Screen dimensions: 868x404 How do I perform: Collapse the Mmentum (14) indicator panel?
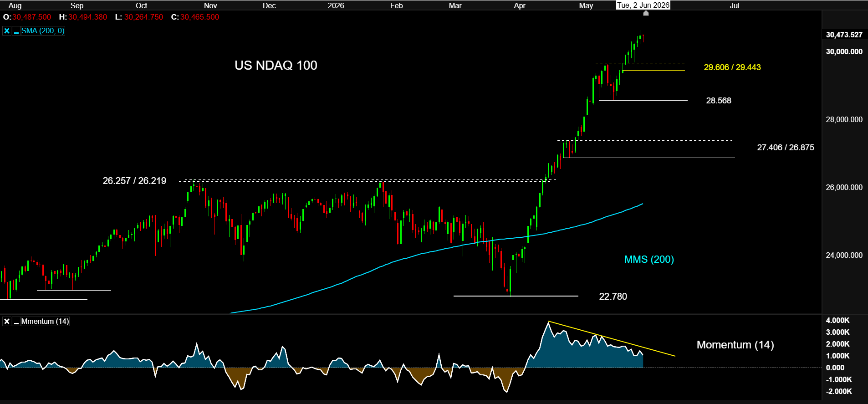(x=16, y=322)
